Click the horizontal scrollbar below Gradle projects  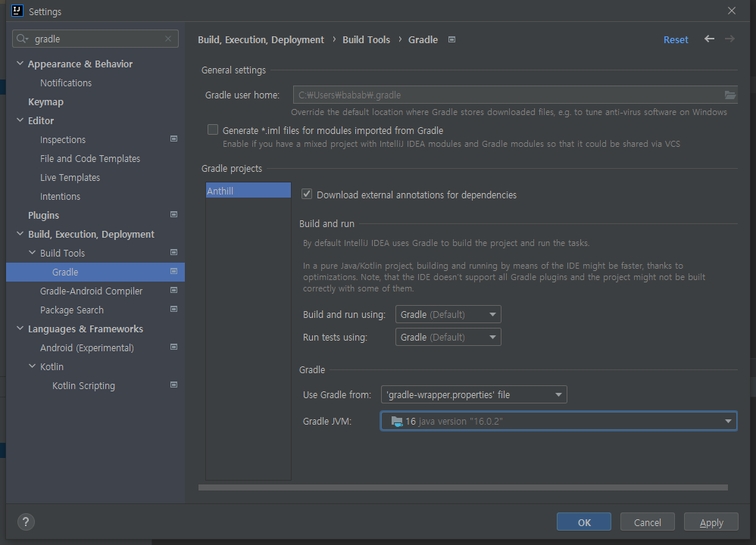(x=463, y=487)
